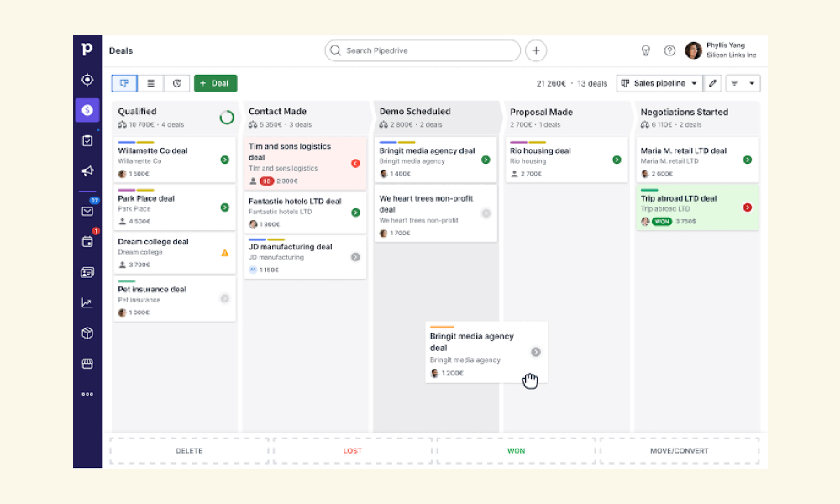Open the Leads target icon in sidebar
Screen dimensions: 840x504
pos(87,80)
